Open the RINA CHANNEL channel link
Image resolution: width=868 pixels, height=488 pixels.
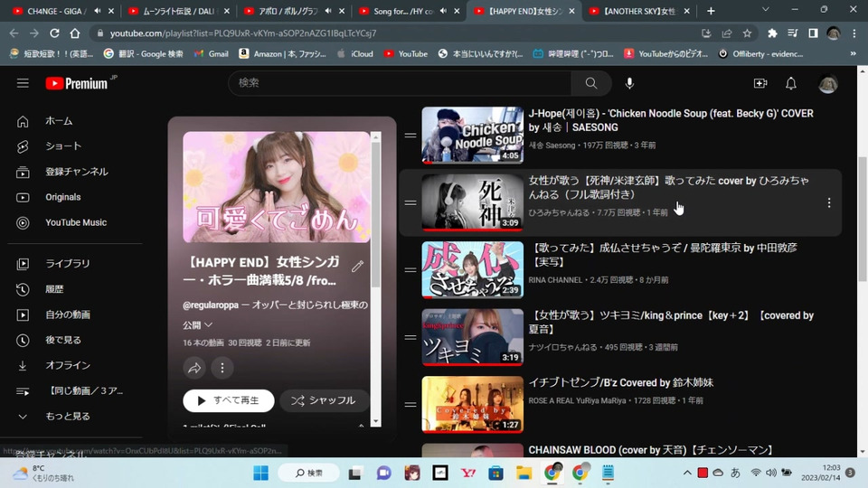click(x=555, y=280)
